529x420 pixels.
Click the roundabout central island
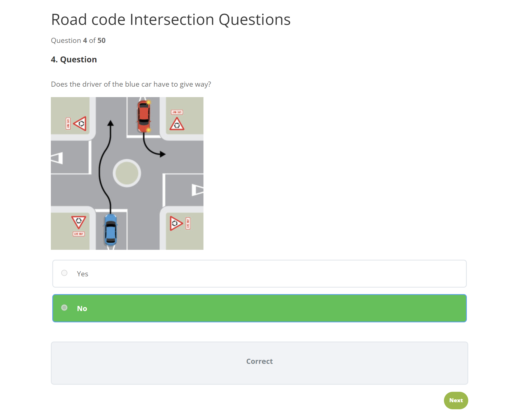tap(127, 173)
